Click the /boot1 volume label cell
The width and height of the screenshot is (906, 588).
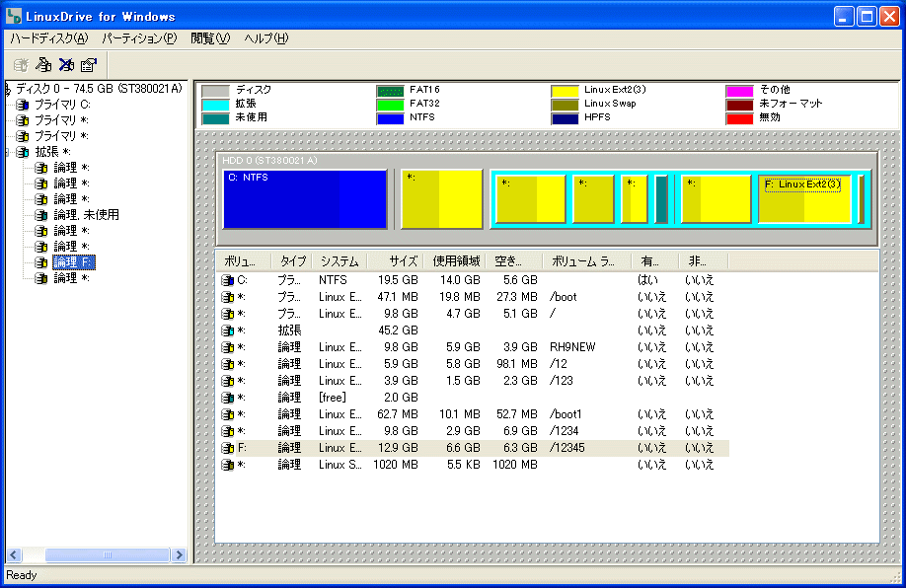[x=566, y=414]
